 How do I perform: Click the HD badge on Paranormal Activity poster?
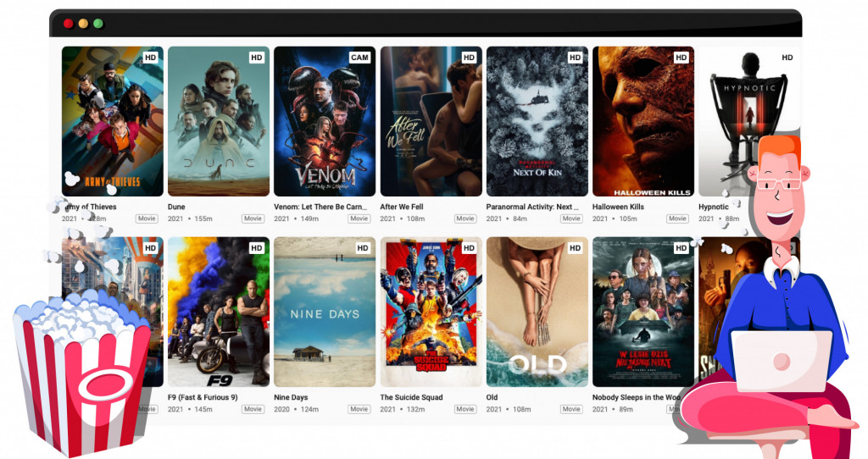[576, 58]
